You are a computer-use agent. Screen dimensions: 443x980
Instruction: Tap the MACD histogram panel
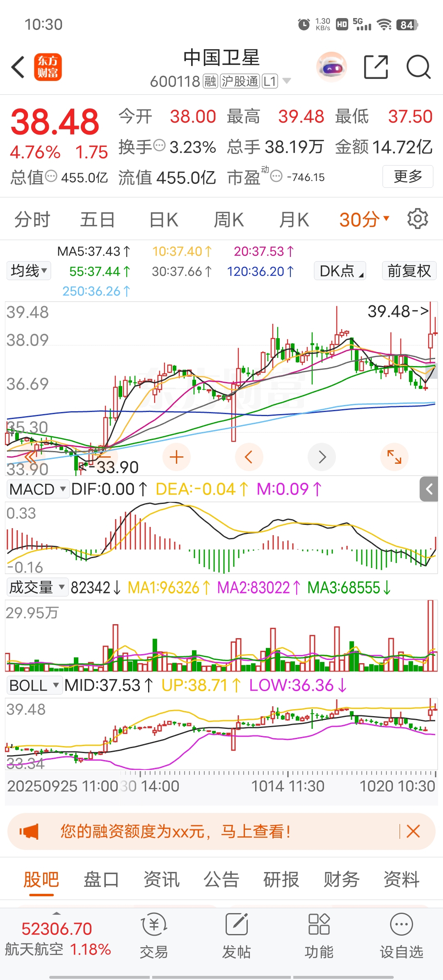pos(221,538)
